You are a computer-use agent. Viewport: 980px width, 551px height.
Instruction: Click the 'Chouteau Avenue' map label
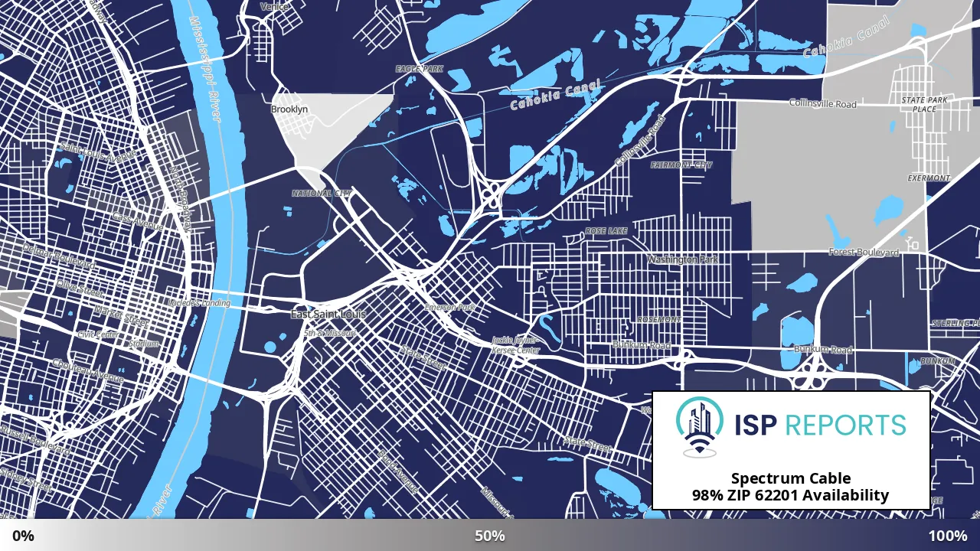pos(88,371)
